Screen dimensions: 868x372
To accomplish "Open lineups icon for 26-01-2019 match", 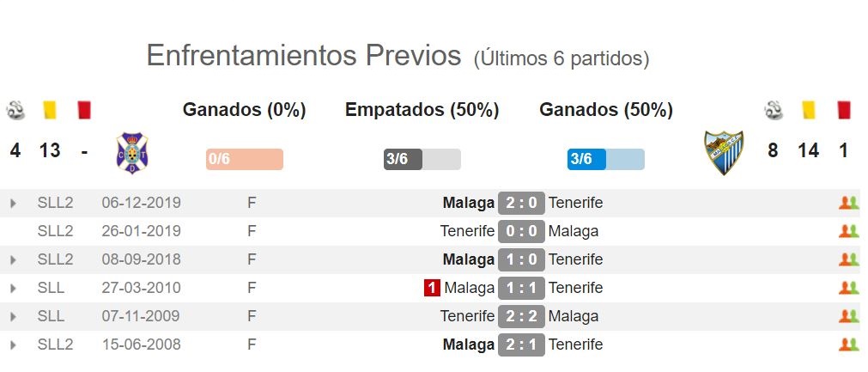I will tap(848, 231).
